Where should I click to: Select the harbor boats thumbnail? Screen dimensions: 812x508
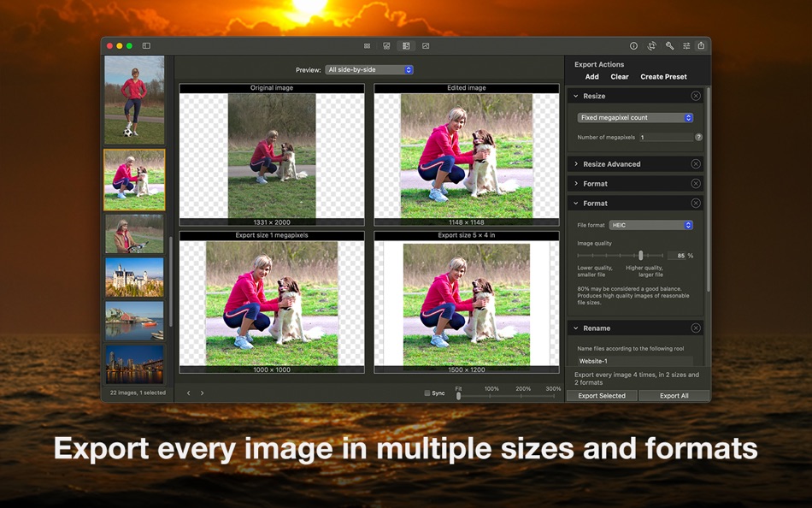134,321
